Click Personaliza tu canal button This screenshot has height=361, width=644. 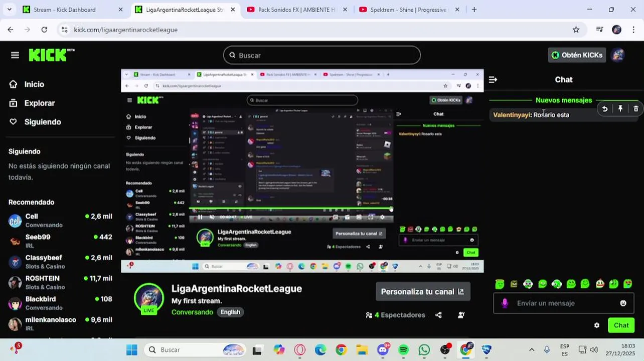click(x=423, y=292)
